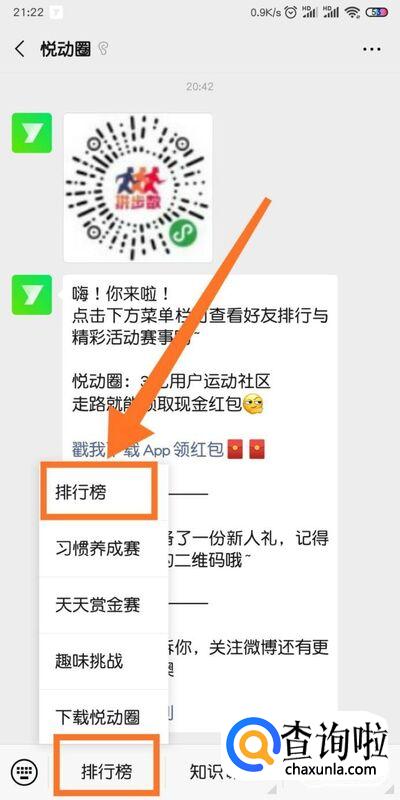Expand the 知识 bottom menu tab
400x800 pixels.
tap(204, 771)
